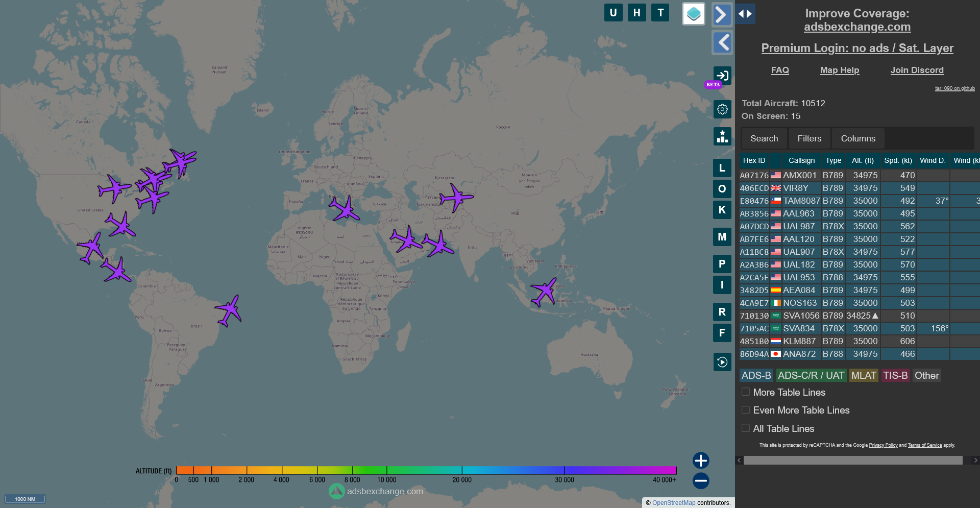Select the ANA872 aircraft row
The image size is (980, 508).
860,354
